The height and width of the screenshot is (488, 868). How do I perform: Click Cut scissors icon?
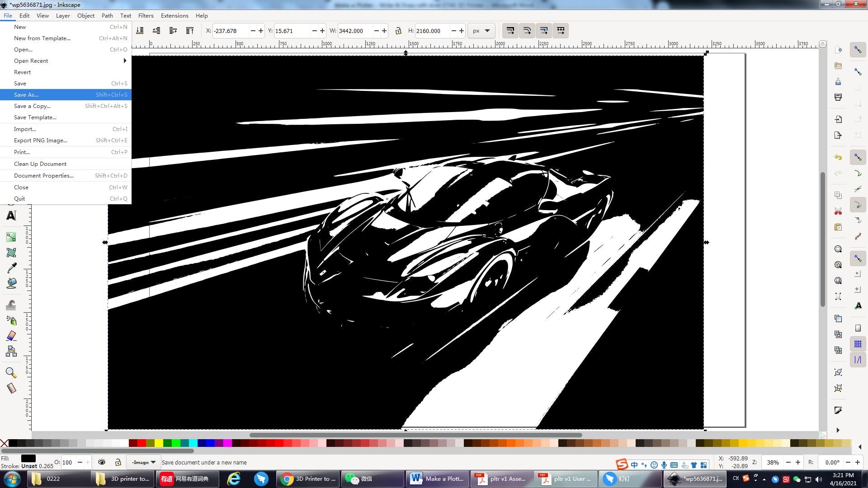click(x=838, y=211)
